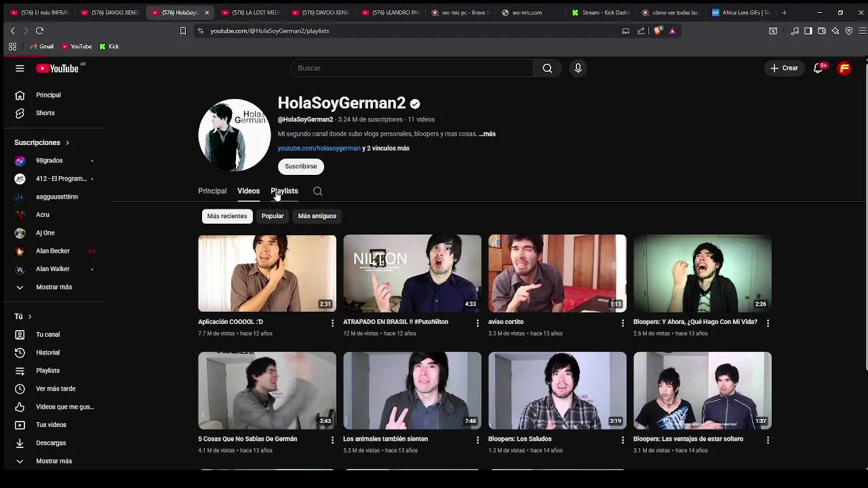Open the Brave Leo AI sparkle icon

point(835,30)
